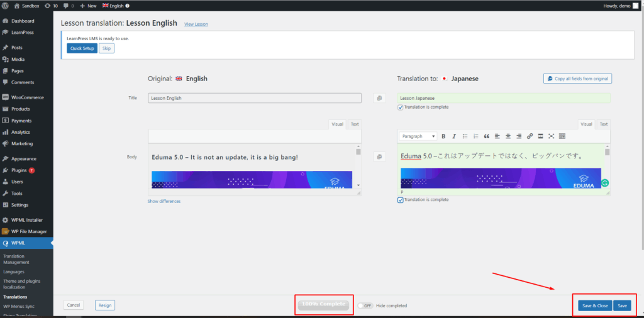The width and height of the screenshot is (644, 318).
Task: Click the Eduma banner in Japanese editor
Action: [501, 178]
